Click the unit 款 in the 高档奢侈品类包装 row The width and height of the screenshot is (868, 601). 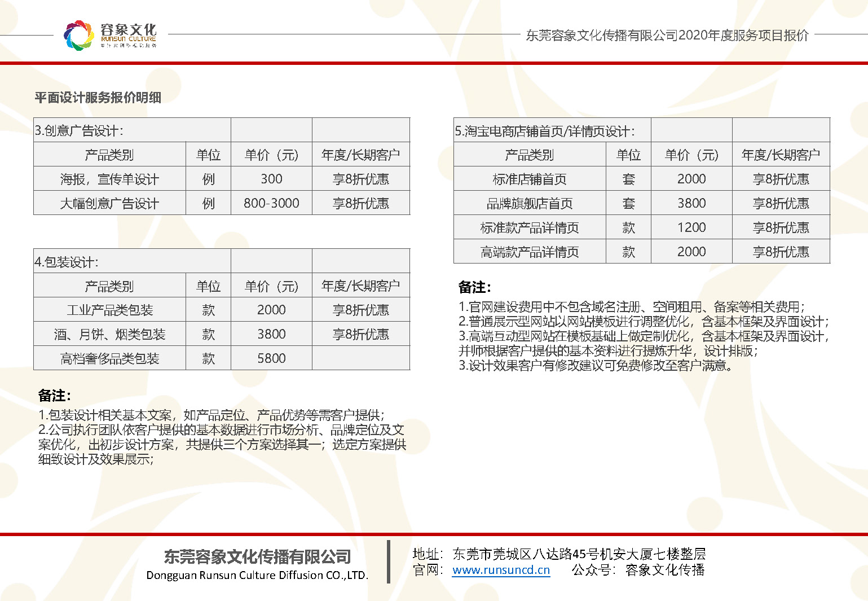click(209, 359)
